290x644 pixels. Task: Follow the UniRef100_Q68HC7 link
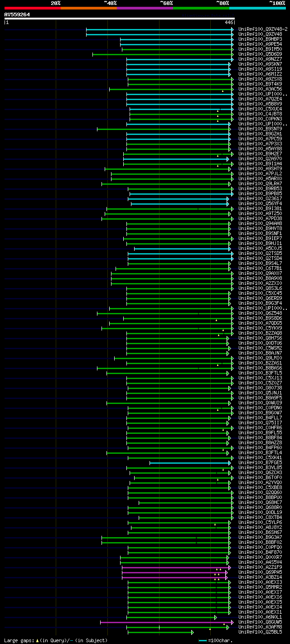pyautogui.click(x=260, y=502)
